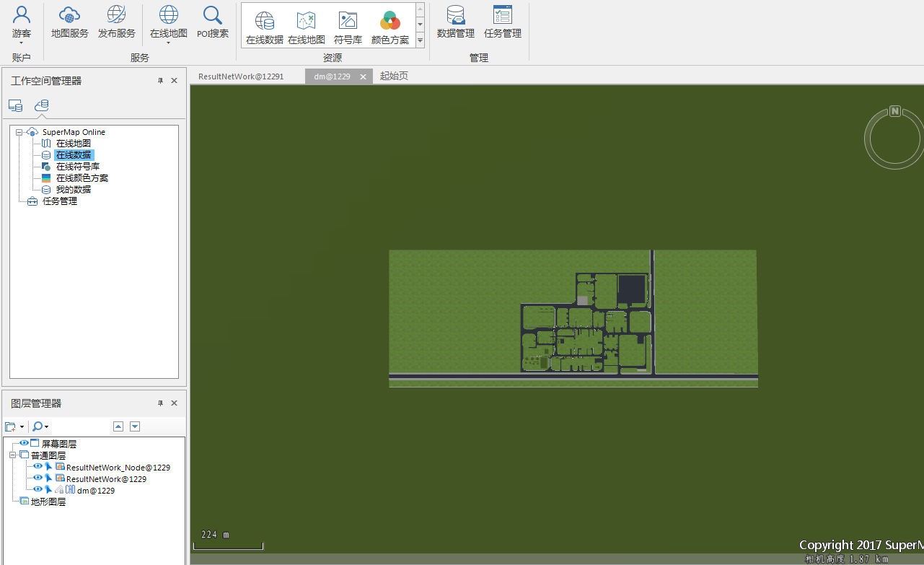
Task: Select 任务管理 in workspace tree
Action: tap(60, 201)
